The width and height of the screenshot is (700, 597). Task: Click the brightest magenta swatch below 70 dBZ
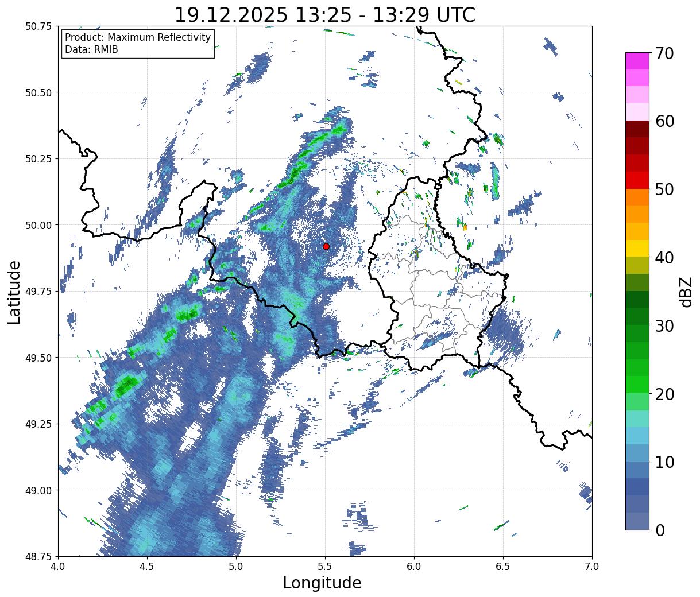point(637,61)
